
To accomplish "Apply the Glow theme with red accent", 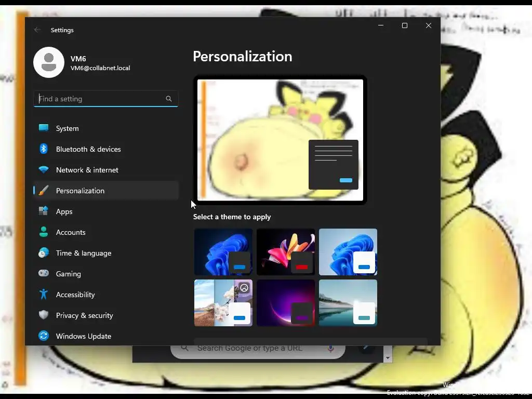I will click(x=286, y=252).
